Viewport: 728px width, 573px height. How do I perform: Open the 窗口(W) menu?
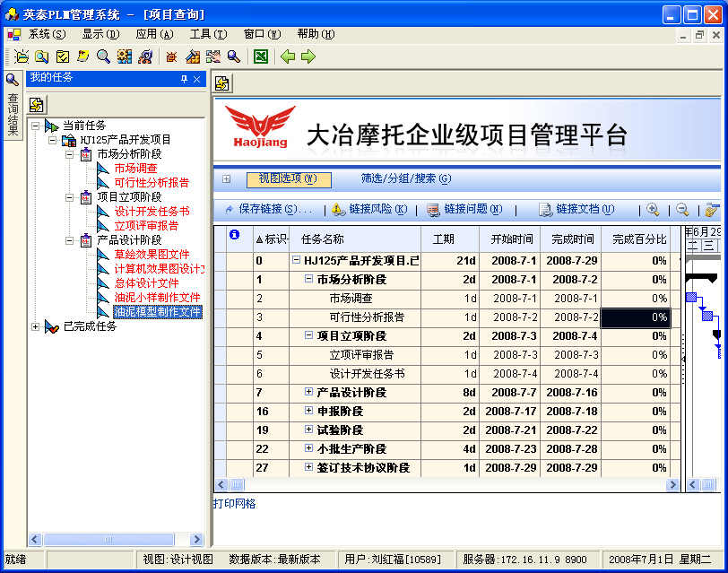[x=263, y=34]
